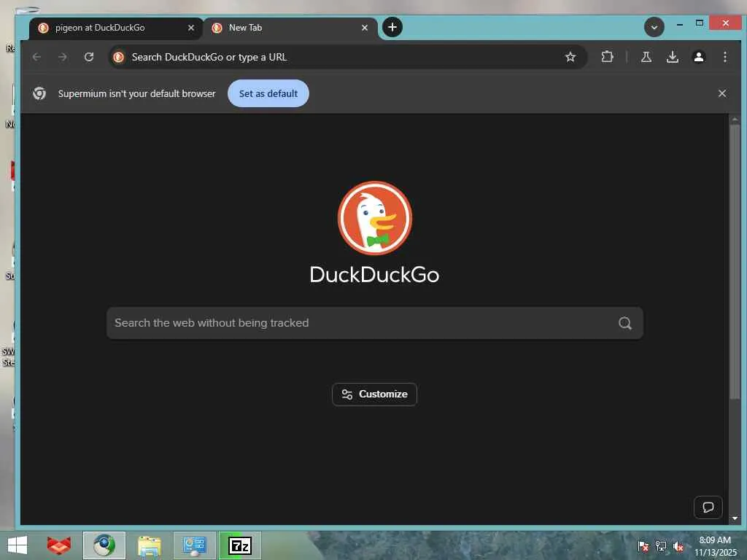Dismiss the default browser infobar
This screenshot has height=560, width=747.
pyautogui.click(x=721, y=93)
